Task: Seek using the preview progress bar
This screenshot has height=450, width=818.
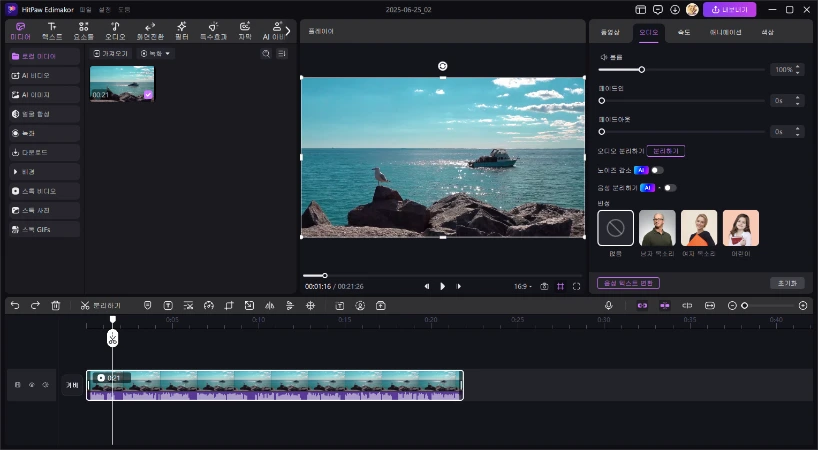Action: pyautogui.click(x=442, y=275)
